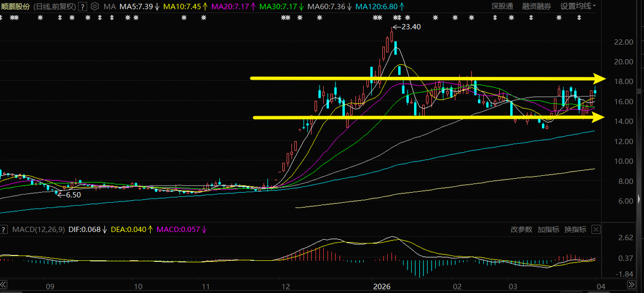
Task: Click the 深股通 link
Action: click(x=502, y=6)
